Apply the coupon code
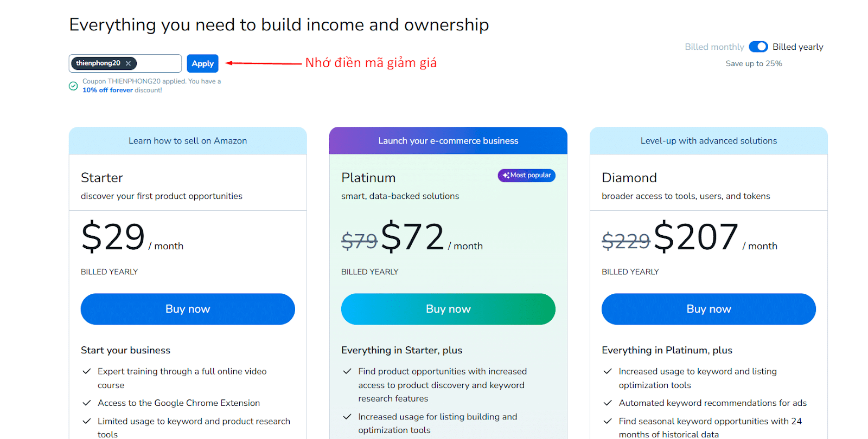This screenshot has height=439, width=868. (202, 63)
